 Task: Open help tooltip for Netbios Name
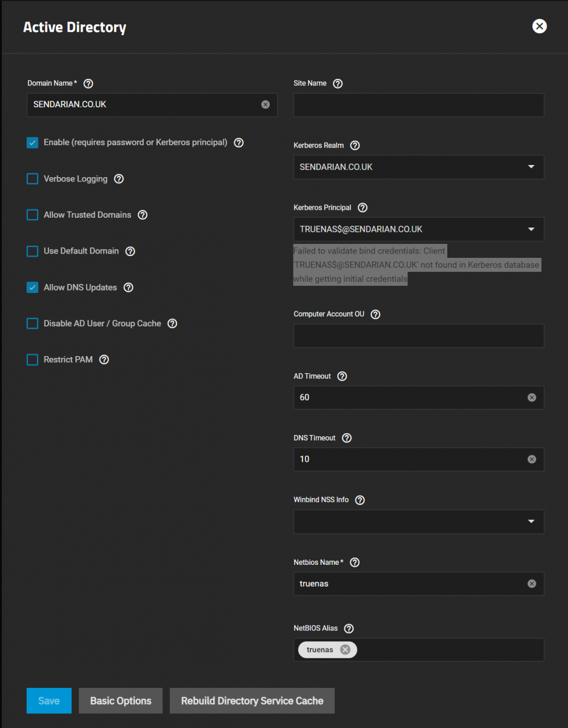(x=355, y=562)
